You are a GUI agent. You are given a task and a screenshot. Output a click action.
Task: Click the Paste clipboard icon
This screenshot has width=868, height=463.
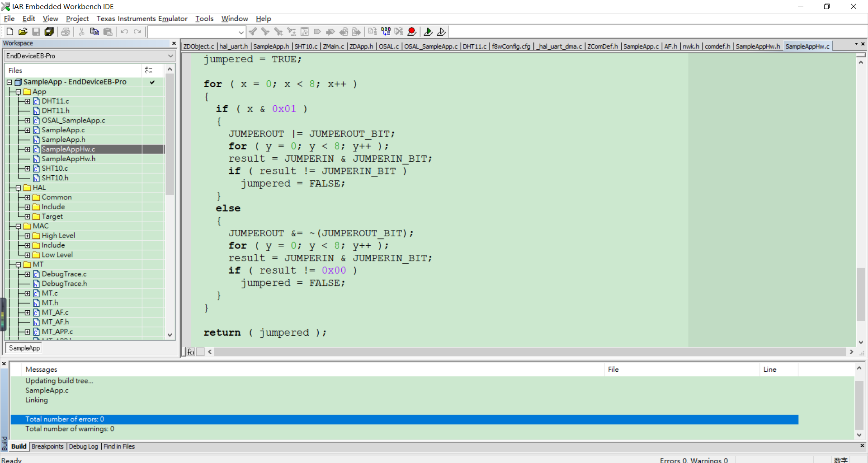[x=108, y=32]
